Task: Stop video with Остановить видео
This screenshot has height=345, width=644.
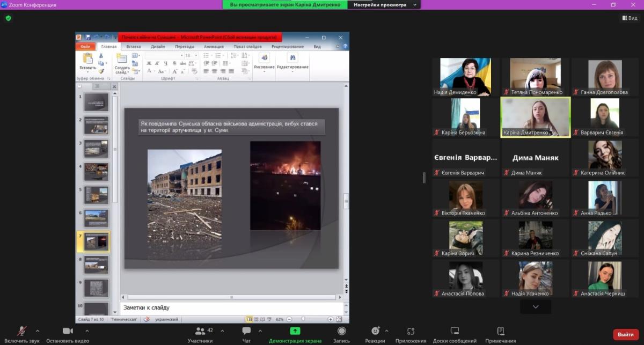Action: [68, 332]
